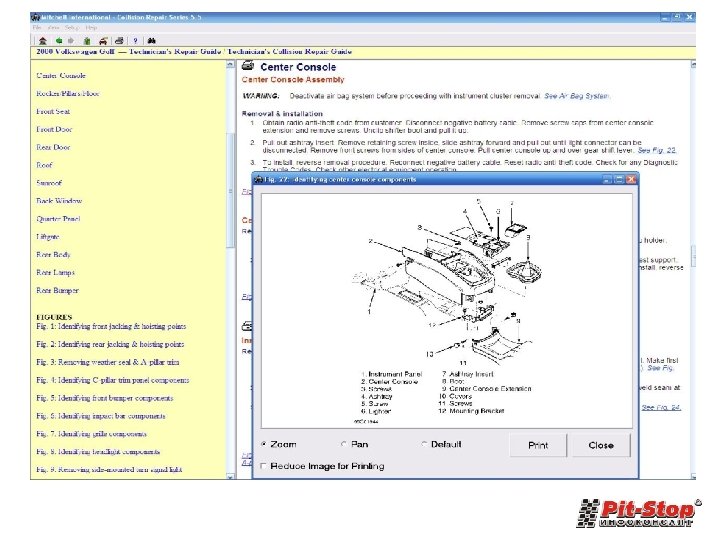Select Rear Bumper in left list
720x540 pixels.
[x=57, y=290]
